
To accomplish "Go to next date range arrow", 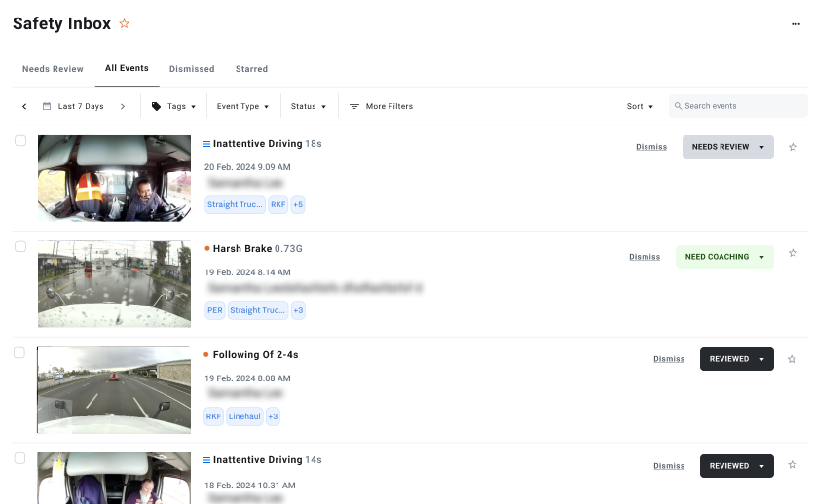I will [123, 106].
